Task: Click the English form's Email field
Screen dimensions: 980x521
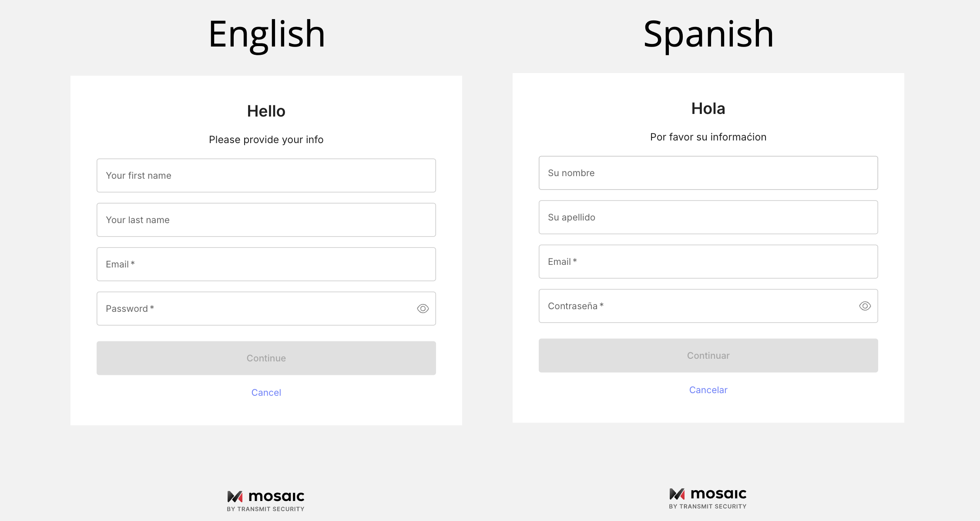Action: (266, 264)
